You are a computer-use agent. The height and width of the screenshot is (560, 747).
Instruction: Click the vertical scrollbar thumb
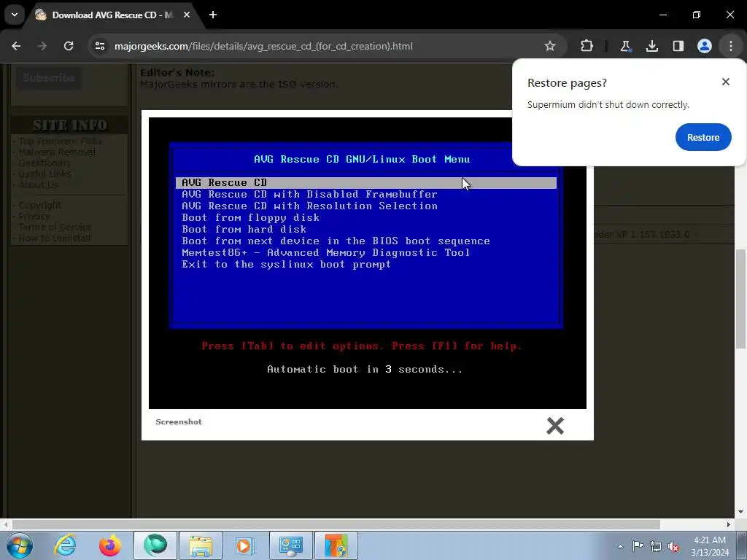(740, 298)
